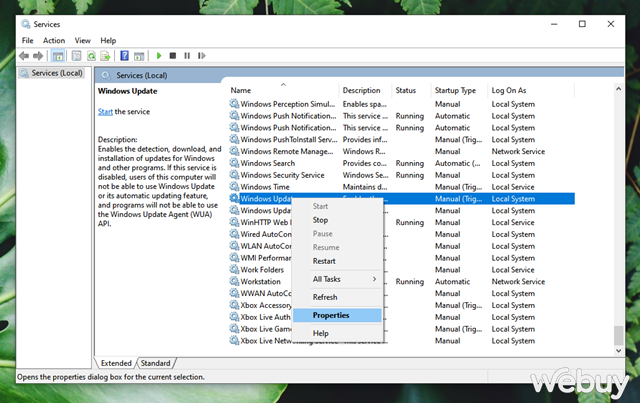Select the Work Folders service name
This screenshot has width=640, height=403.
pos(262,269)
